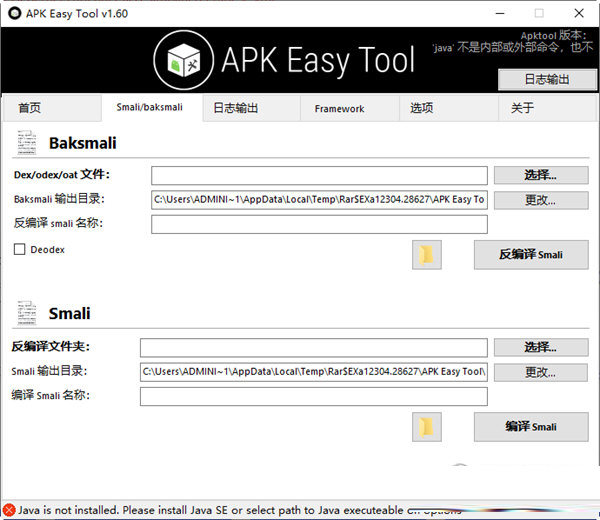The height and width of the screenshot is (520, 600).
Task: Minimize the APK Easy Tool window
Action: tap(500, 13)
